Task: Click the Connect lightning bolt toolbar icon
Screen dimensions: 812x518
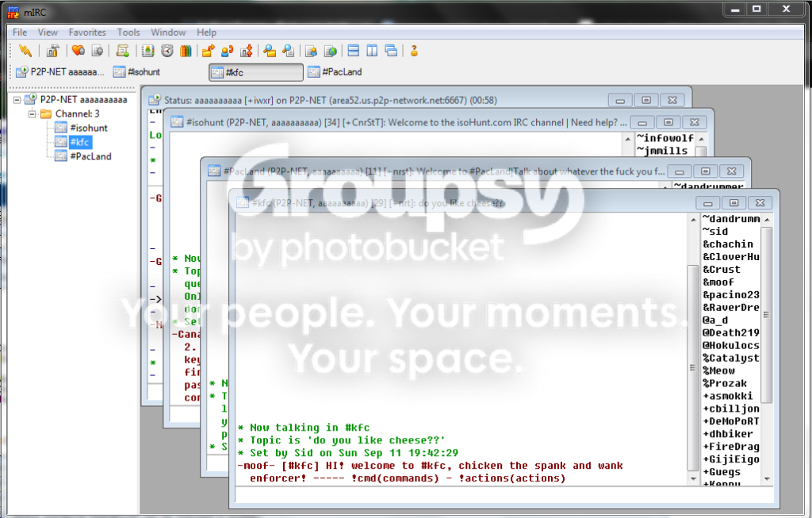Action: click(x=25, y=51)
